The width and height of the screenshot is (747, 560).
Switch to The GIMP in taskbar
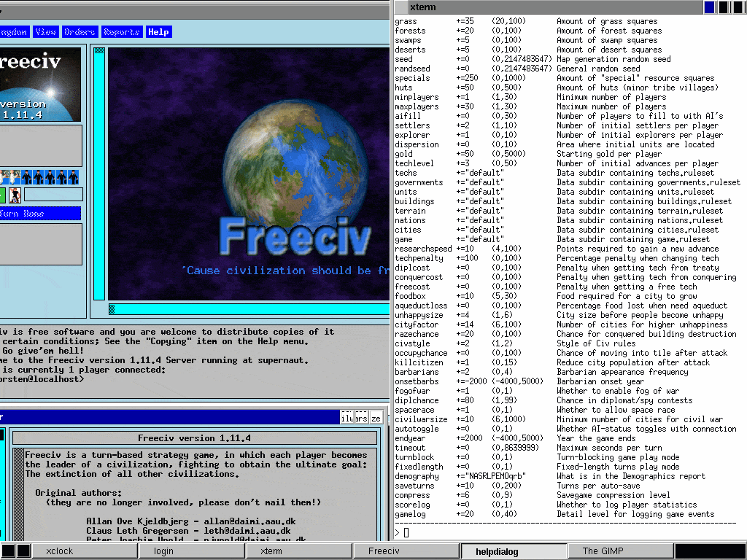[x=603, y=551]
